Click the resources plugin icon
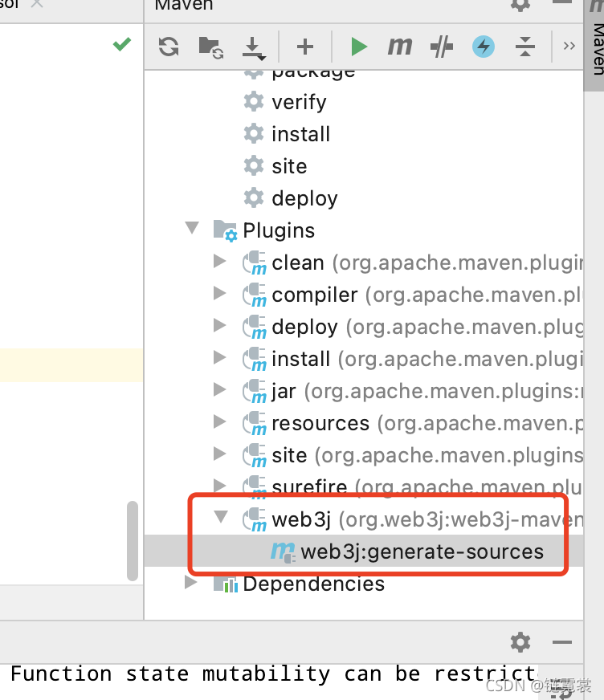The image size is (604, 700). click(x=254, y=424)
